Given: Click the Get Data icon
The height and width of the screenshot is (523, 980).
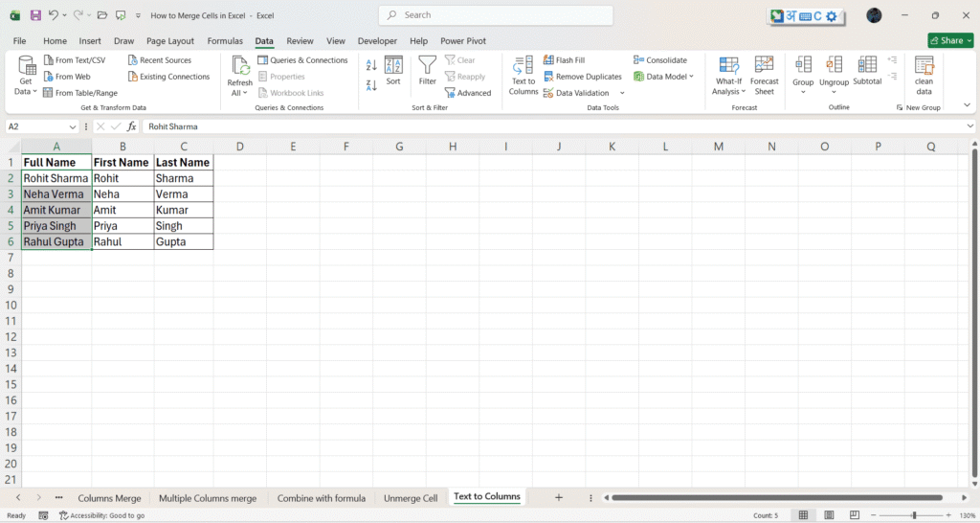Looking at the screenshot, I should coord(26,66).
